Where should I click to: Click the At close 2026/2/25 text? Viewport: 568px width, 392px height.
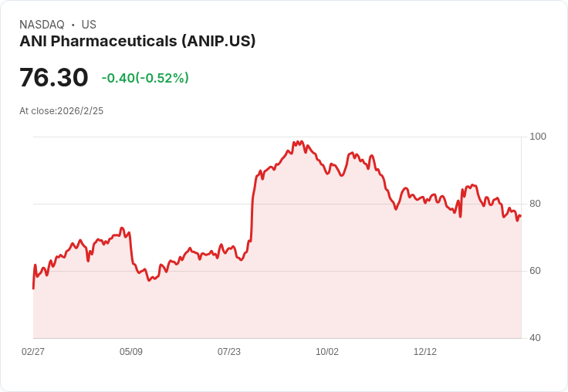click(61, 111)
